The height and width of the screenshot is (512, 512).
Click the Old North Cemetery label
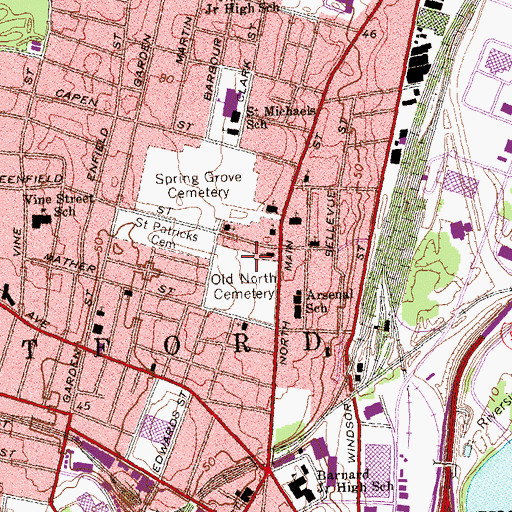[244, 287]
